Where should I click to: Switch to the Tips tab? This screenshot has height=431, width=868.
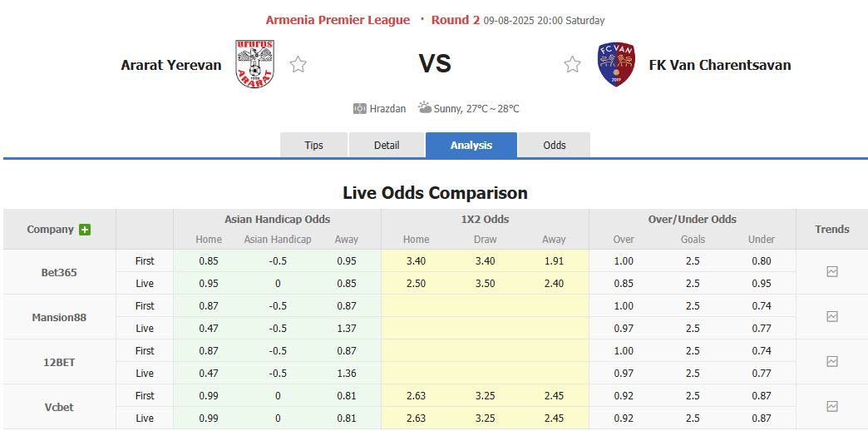(313, 145)
